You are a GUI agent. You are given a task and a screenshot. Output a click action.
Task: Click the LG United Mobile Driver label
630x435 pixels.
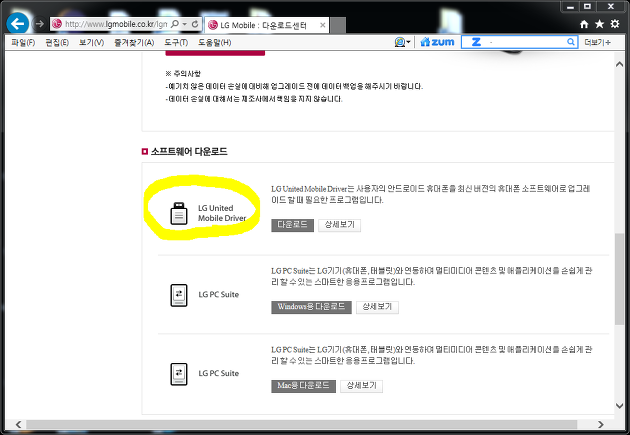pos(222,213)
